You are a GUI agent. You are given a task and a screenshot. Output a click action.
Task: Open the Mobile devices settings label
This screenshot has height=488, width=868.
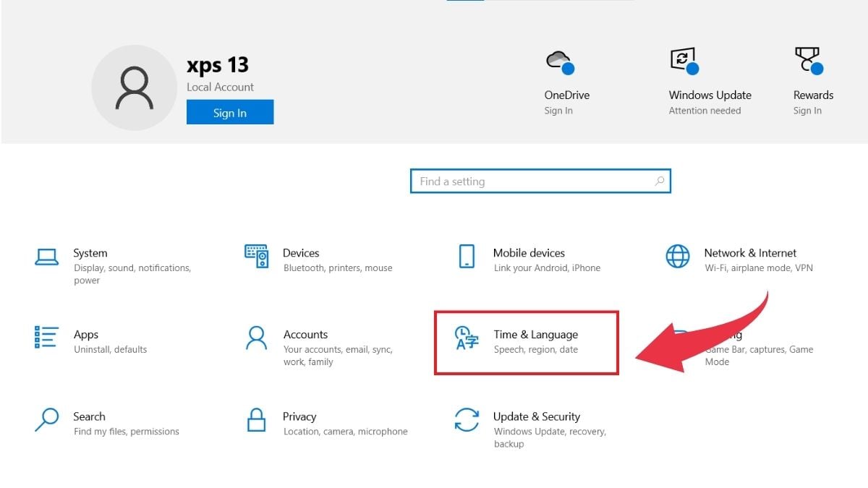pos(529,253)
